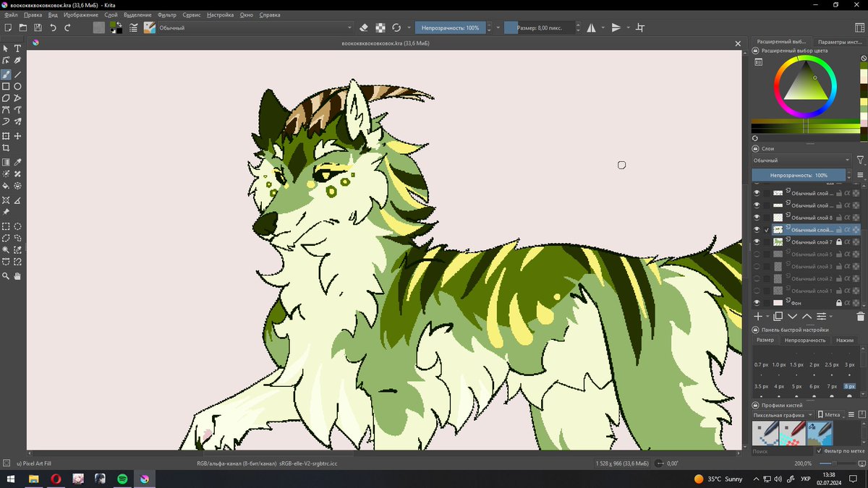
Task: Duplicate the layer with copy icon
Action: tap(778, 316)
